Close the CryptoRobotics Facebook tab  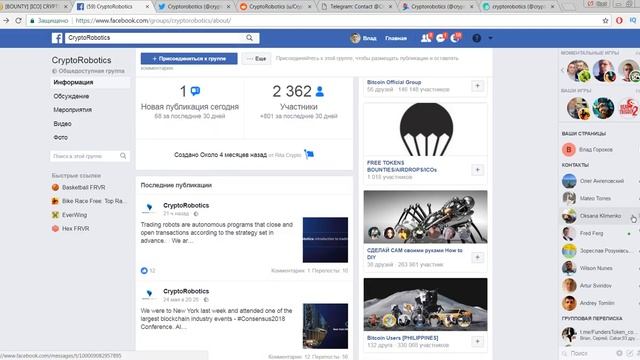pyautogui.click(x=148, y=7)
